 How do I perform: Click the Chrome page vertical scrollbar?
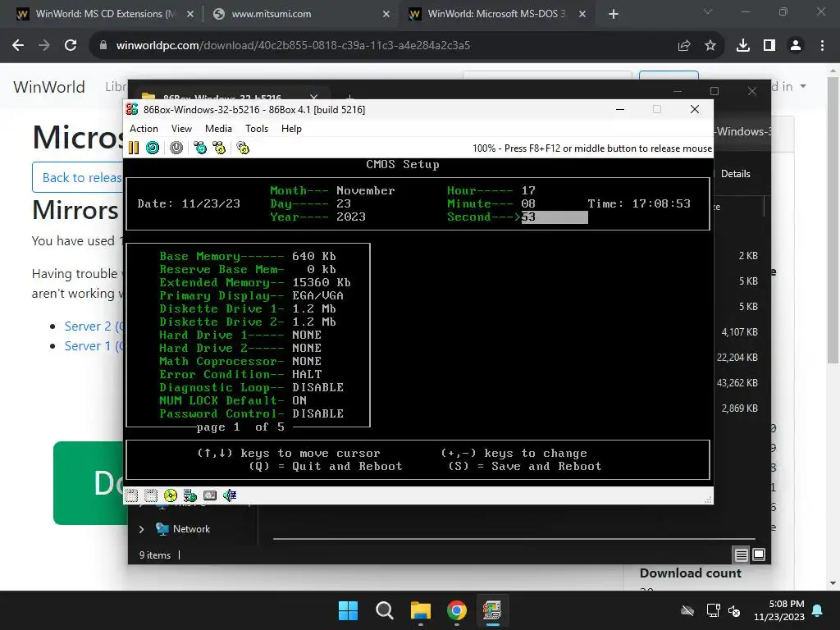click(x=833, y=220)
